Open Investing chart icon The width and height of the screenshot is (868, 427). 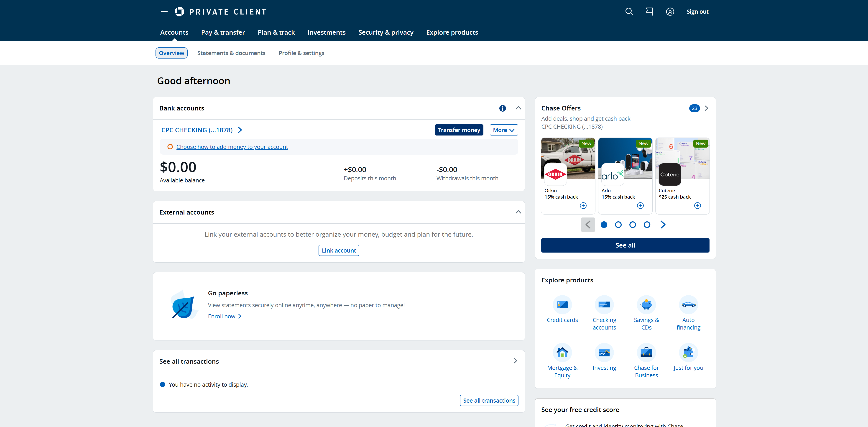click(x=604, y=353)
